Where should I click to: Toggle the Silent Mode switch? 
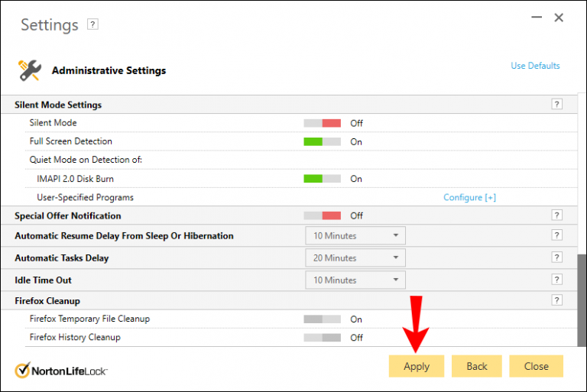[322, 123]
